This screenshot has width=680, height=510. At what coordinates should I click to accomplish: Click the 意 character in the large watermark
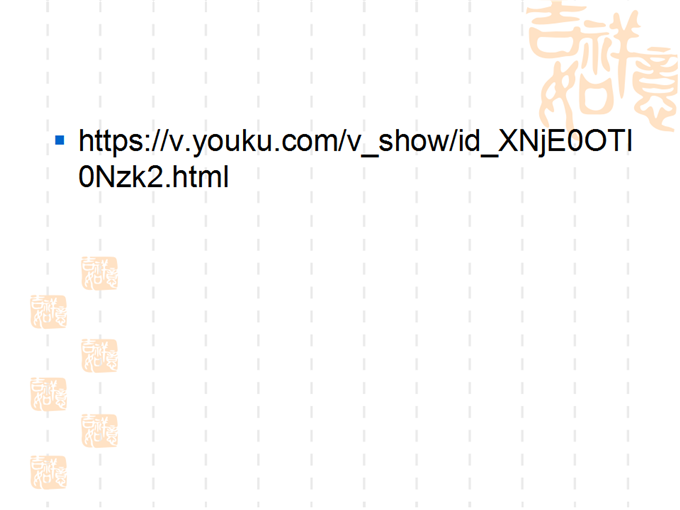click(655, 89)
